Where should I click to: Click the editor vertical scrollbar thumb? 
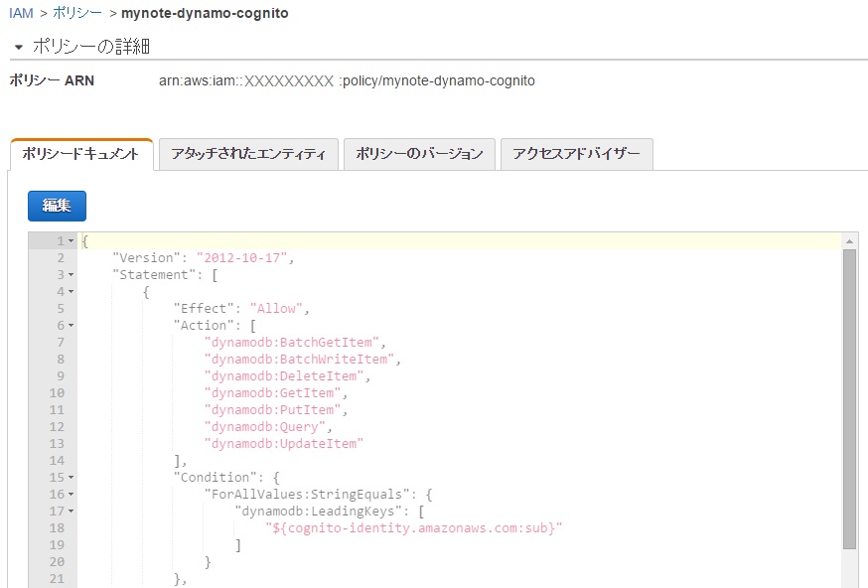pos(849,398)
